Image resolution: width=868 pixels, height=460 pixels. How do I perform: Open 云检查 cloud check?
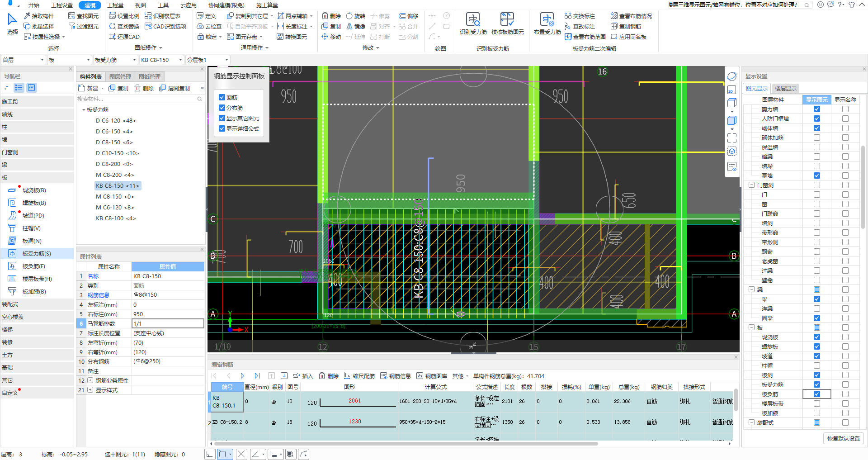click(209, 26)
